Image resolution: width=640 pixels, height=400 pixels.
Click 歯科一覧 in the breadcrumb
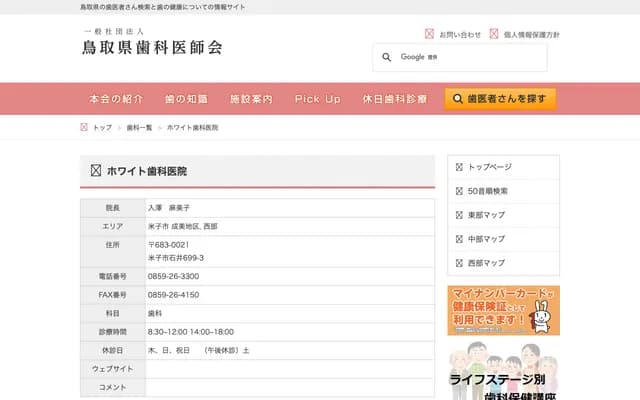[139, 128]
